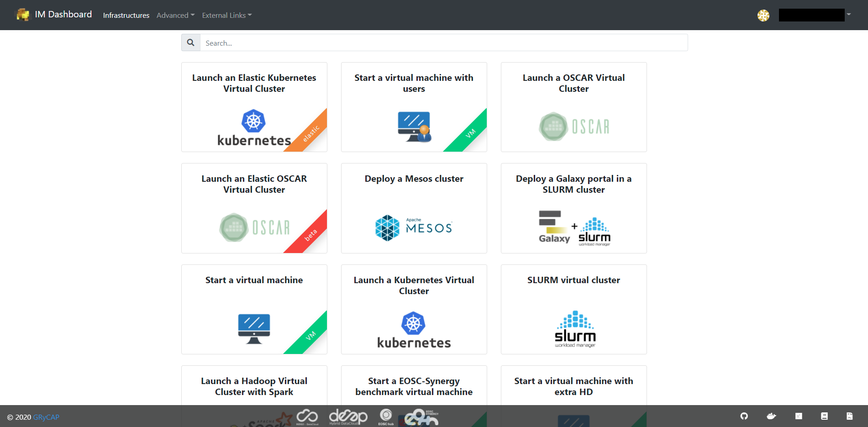This screenshot has height=427, width=868.
Task: Click the VM-with-user monitor icon
Action: tap(414, 127)
